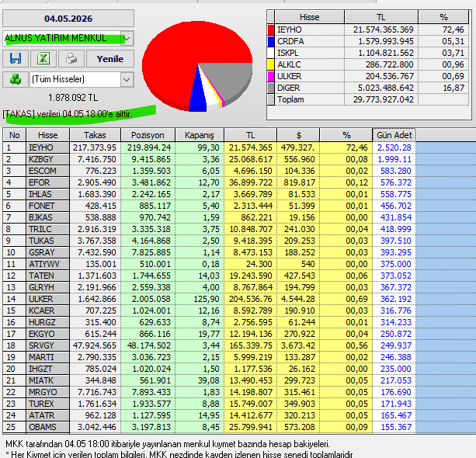Select the KZBGY stock cell
The height and width of the screenshot is (458, 476).
point(47,159)
